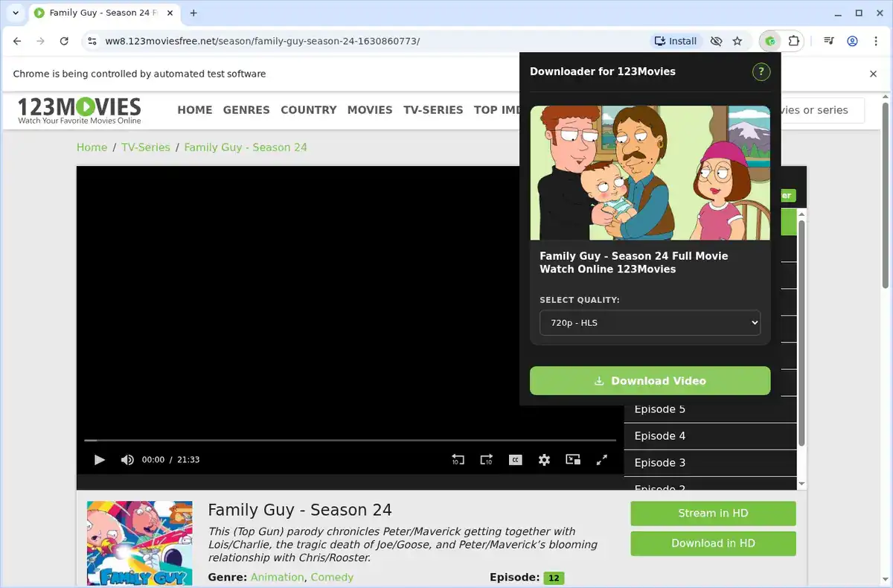
Task: Click the eye-slash tracking icon in address bar
Action: (716, 41)
